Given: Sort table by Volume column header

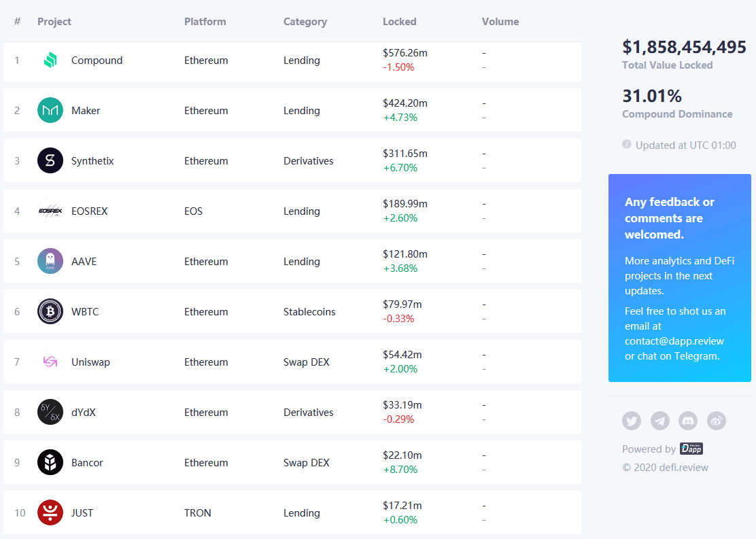Looking at the screenshot, I should [x=500, y=22].
